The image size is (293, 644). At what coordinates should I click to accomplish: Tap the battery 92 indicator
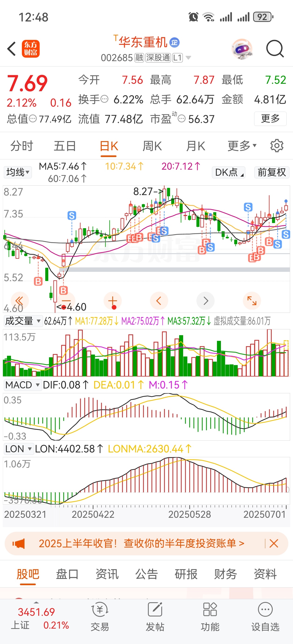[x=263, y=17]
